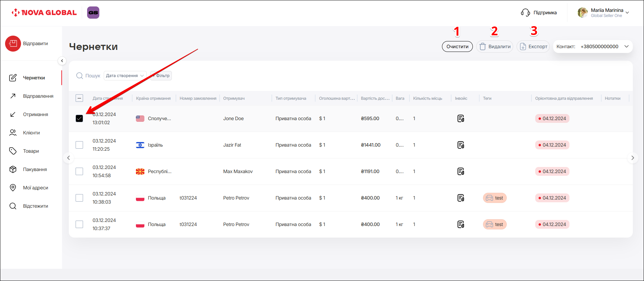644x281 pixels.
Task: Click the Експорт download icon
Action: tap(523, 46)
